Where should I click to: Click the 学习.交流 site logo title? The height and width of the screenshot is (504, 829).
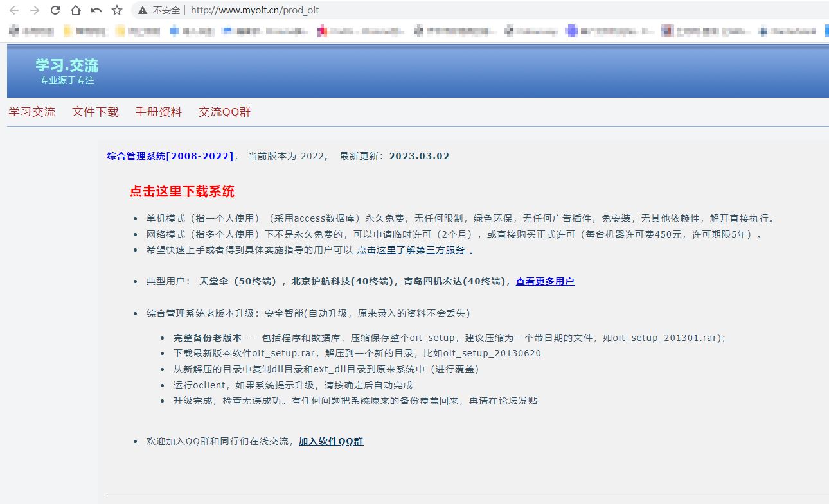67,65
